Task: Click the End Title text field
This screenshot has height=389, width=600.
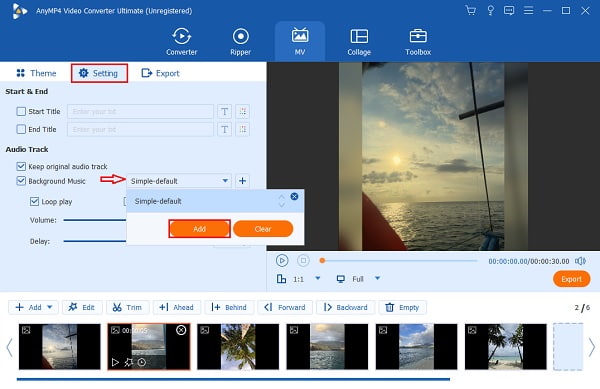Action: (140, 129)
